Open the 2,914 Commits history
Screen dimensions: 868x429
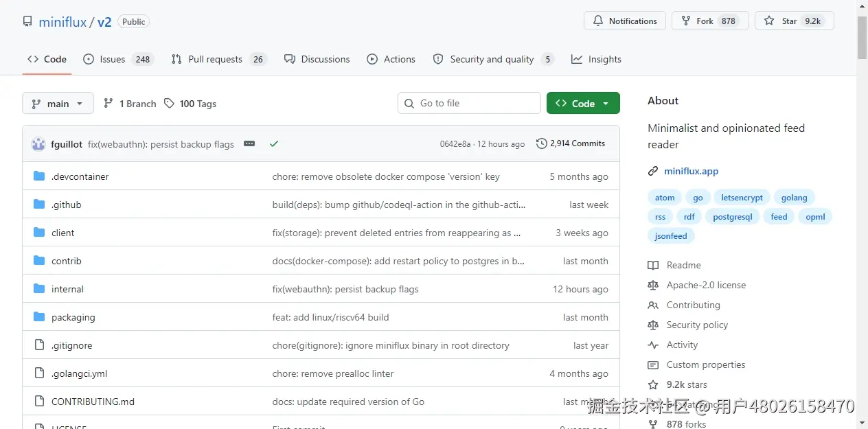click(571, 143)
